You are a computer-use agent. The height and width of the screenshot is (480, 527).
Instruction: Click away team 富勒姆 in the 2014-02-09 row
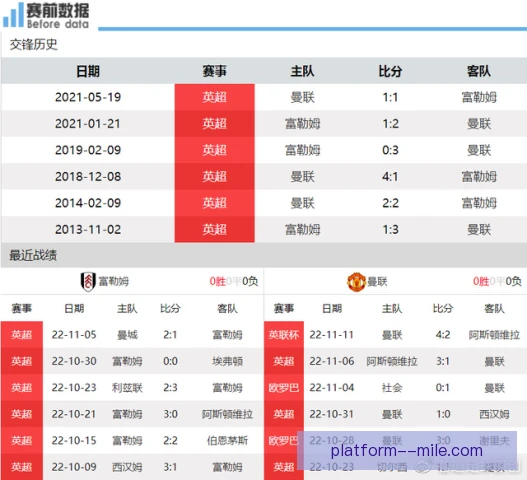coord(479,203)
